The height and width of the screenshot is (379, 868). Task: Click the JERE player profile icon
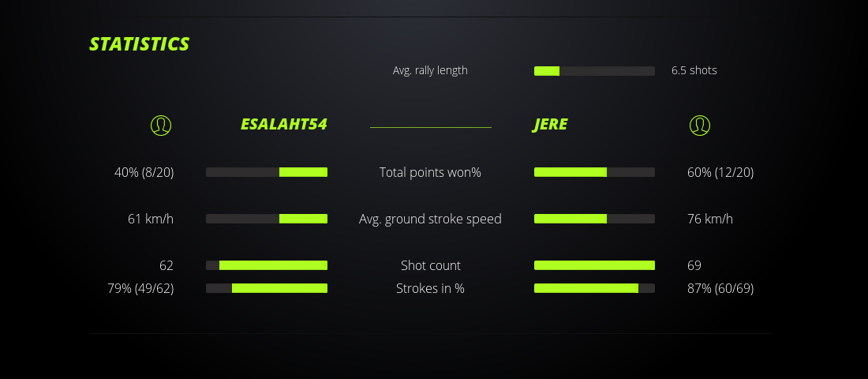click(700, 125)
